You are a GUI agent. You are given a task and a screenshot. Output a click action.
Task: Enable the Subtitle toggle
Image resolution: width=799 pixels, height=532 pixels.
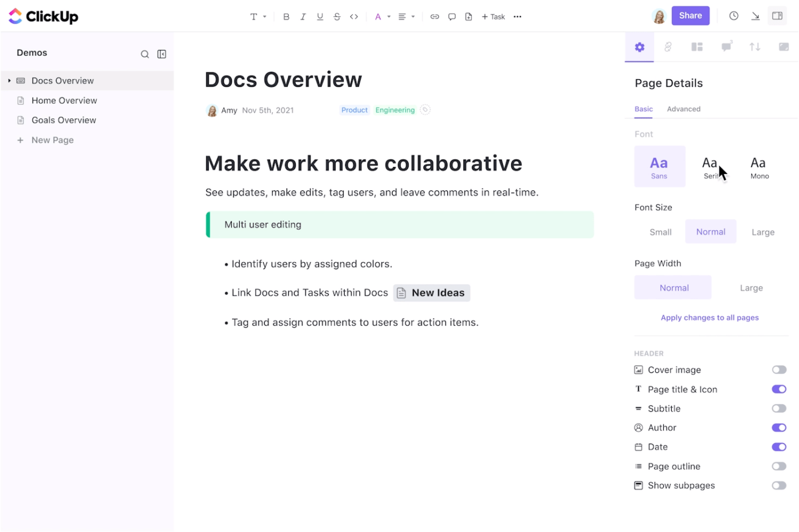pos(779,409)
